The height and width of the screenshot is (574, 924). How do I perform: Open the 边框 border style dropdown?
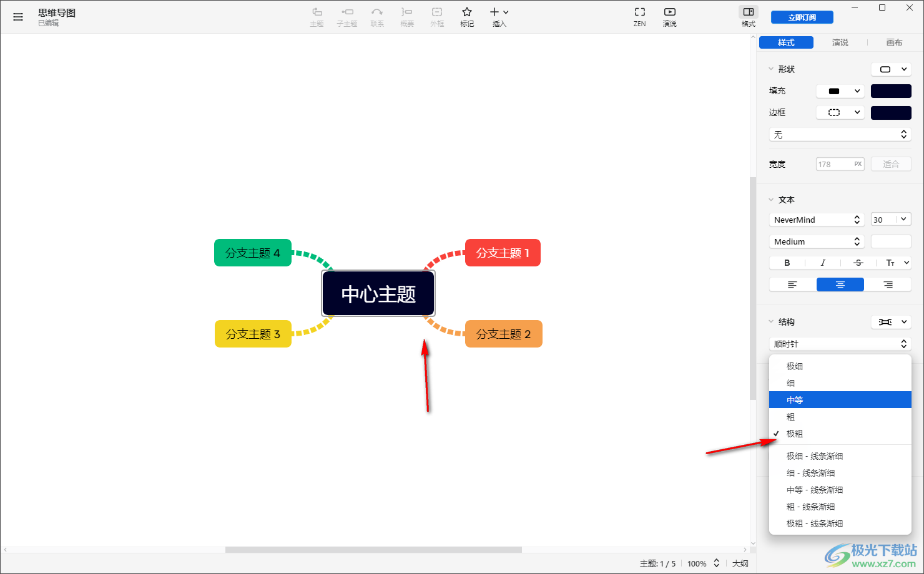pyautogui.click(x=841, y=112)
